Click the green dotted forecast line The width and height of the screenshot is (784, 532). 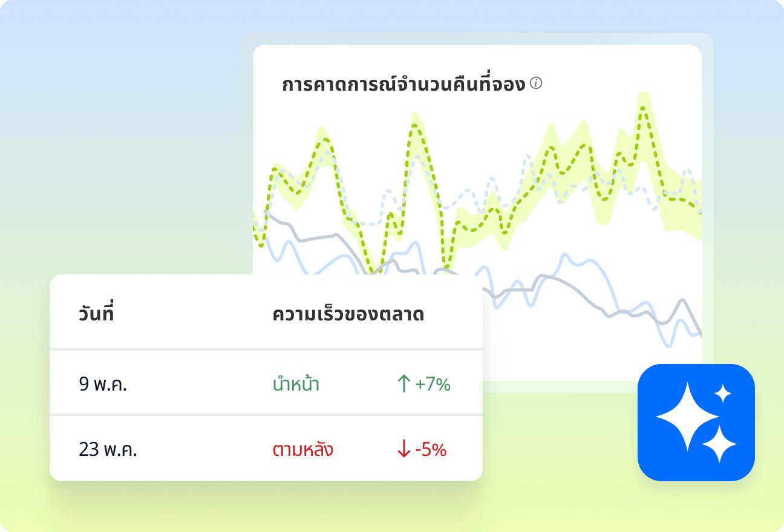pyautogui.click(x=414, y=127)
